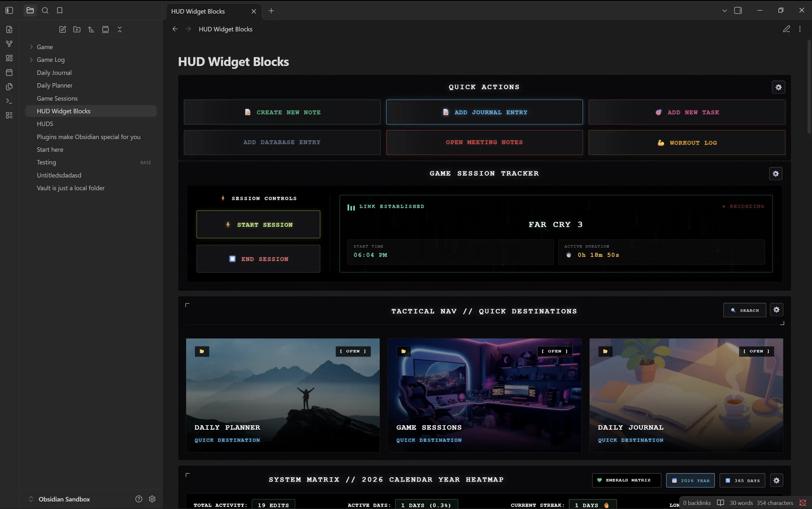Open the search tab icon in the sidebar
Viewport: 812px width, 509px height.
[x=45, y=11]
